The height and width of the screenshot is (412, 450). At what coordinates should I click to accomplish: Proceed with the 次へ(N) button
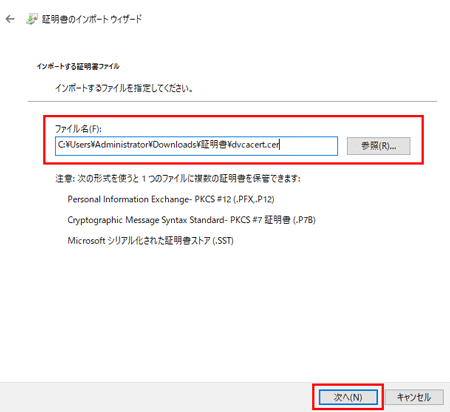click(x=348, y=397)
